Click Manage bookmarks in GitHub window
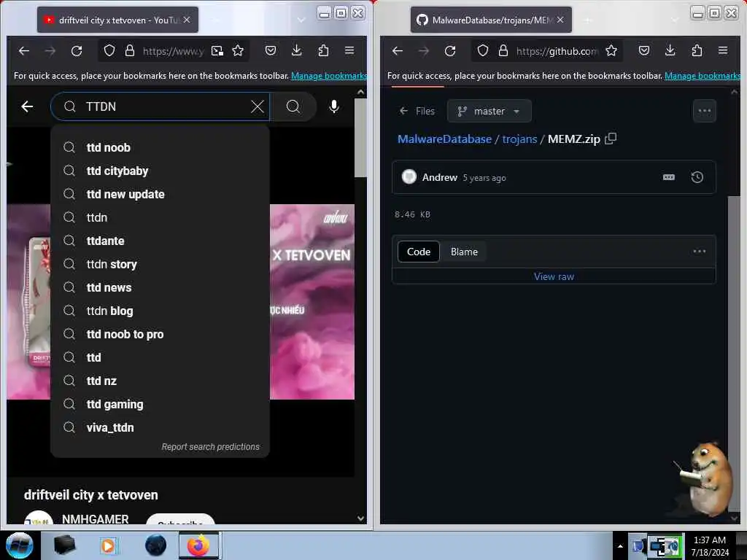This screenshot has width=747, height=560. coord(703,76)
